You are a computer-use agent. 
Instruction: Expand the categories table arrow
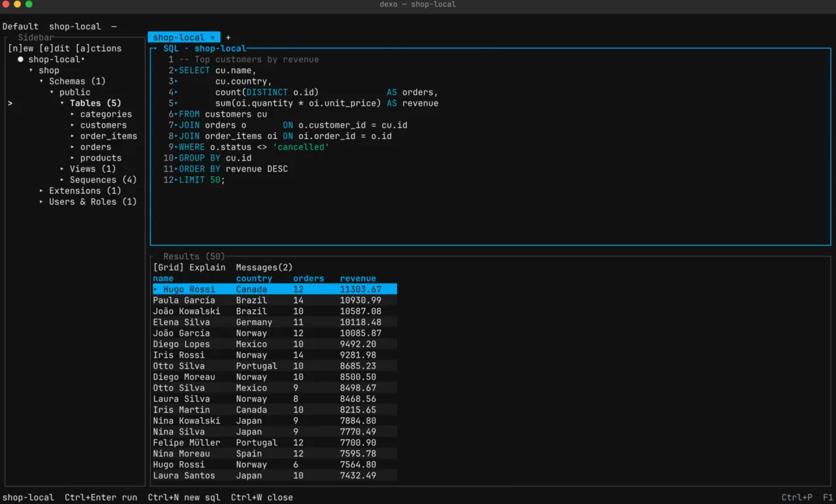[72, 114]
